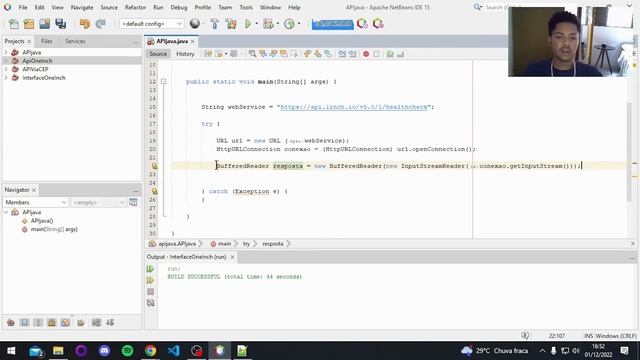This screenshot has width=640, height=360.
Task: Collapse the main method code fold
Action: [163, 82]
